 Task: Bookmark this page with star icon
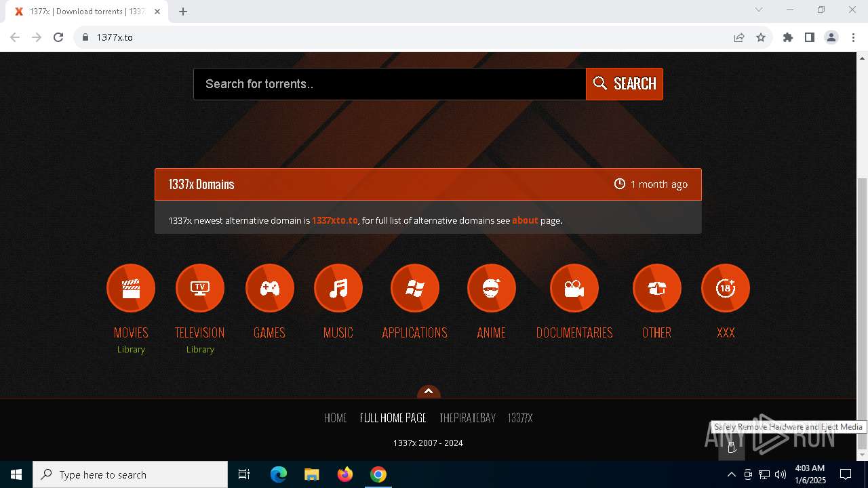pos(761,37)
